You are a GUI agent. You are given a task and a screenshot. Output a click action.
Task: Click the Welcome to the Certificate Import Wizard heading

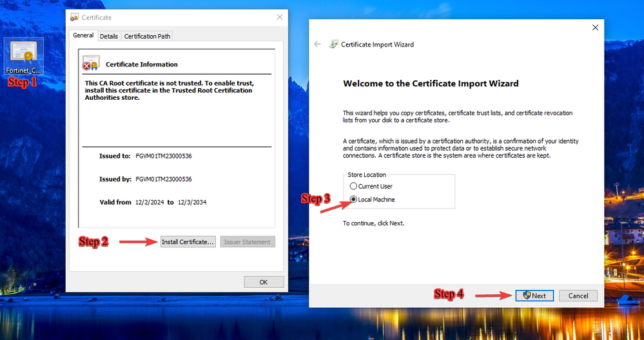tap(431, 84)
